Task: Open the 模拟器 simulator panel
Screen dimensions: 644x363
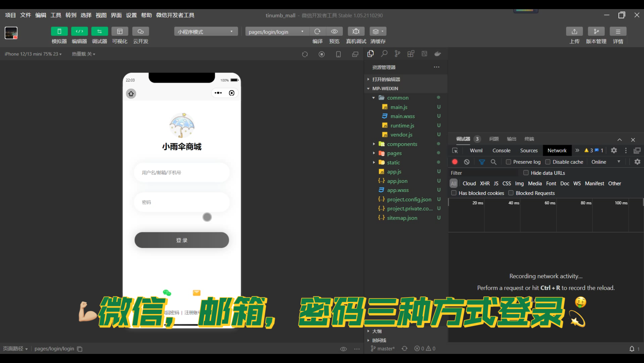Action: point(59,35)
